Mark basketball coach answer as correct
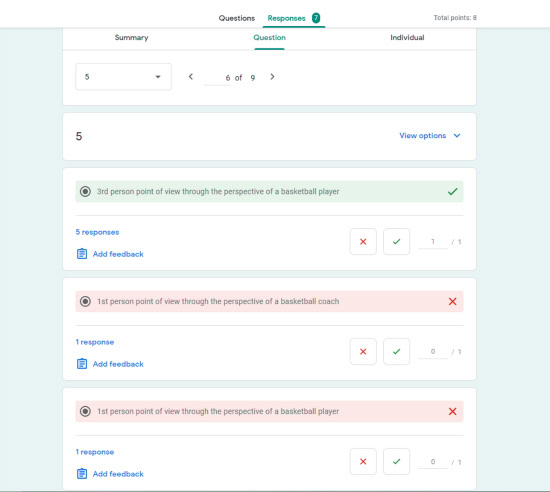The height and width of the screenshot is (492, 550). 396,351
